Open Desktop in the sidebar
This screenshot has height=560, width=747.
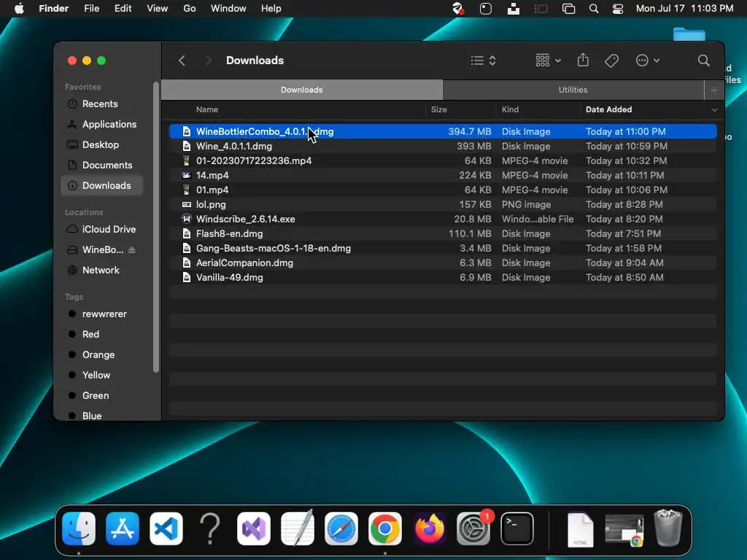(101, 145)
